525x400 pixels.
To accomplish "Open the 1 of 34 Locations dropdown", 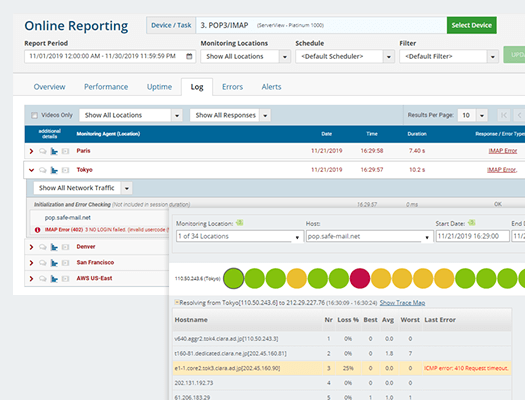I will coord(240,236).
